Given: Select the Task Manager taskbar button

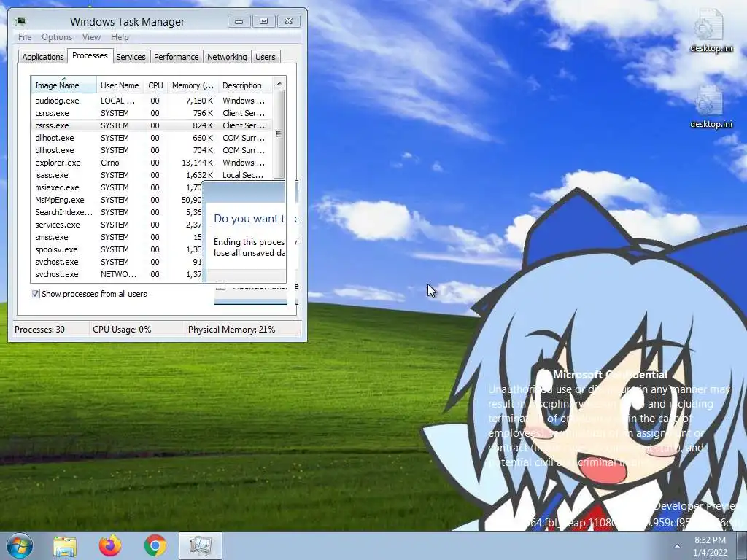Looking at the screenshot, I should pyautogui.click(x=201, y=545).
